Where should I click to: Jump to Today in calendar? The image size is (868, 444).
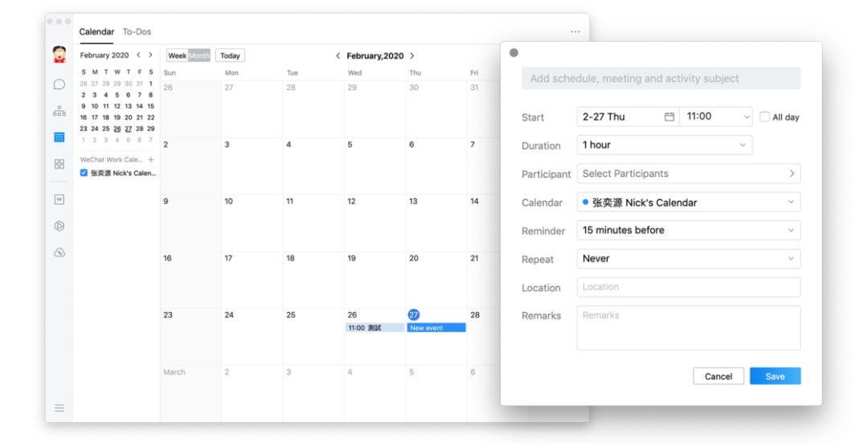click(231, 55)
